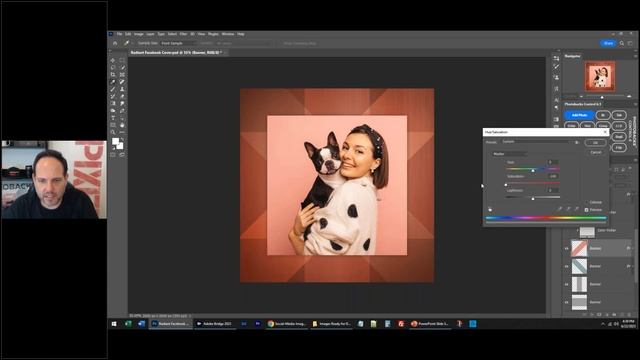640x360 pixels.
Task: Hide the pink diagonal-stripe Banner layer
Action: click(567, 248)
